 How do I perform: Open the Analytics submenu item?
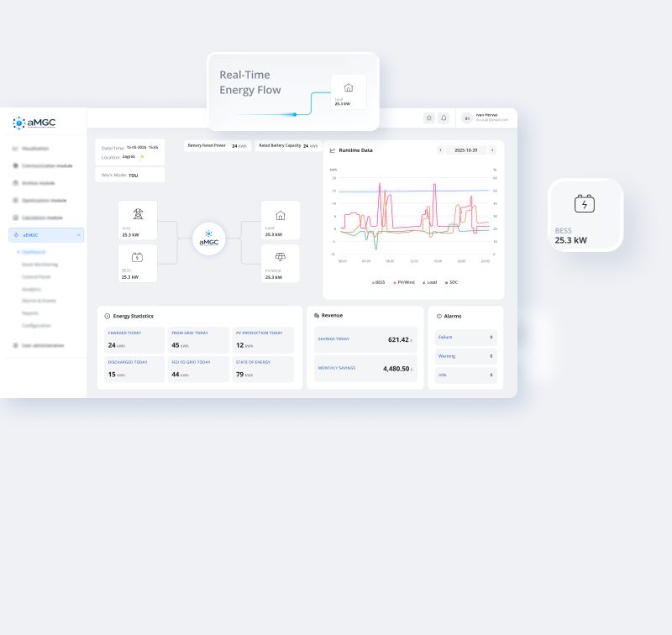(31, 289)
